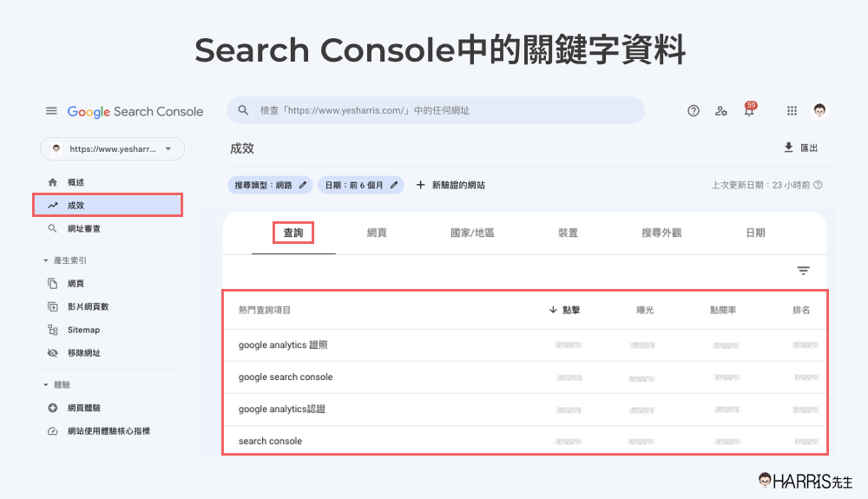
Task: Open the Help question mark icon
Action: (693, 111)
